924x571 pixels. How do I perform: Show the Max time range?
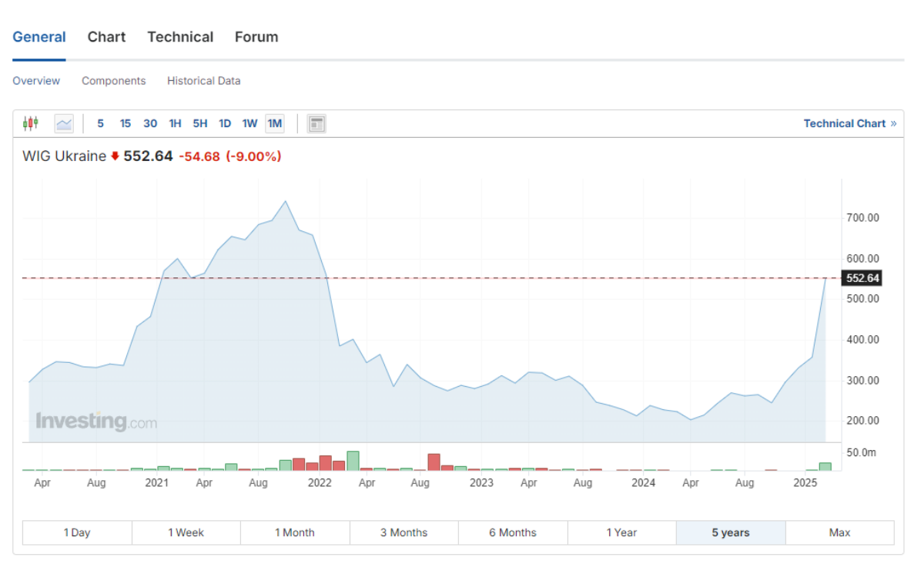click(x=839, y=532)
